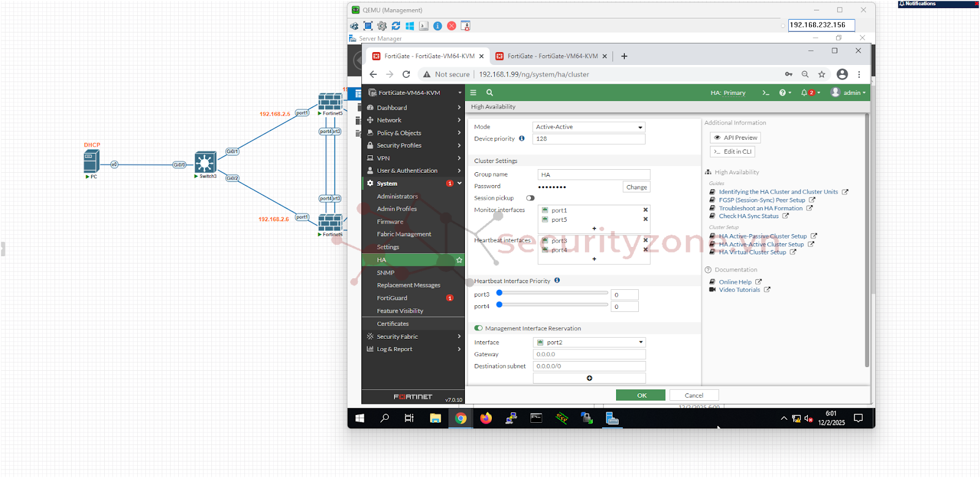Open Chrome from the Windows taskbar

click(461, 418)
